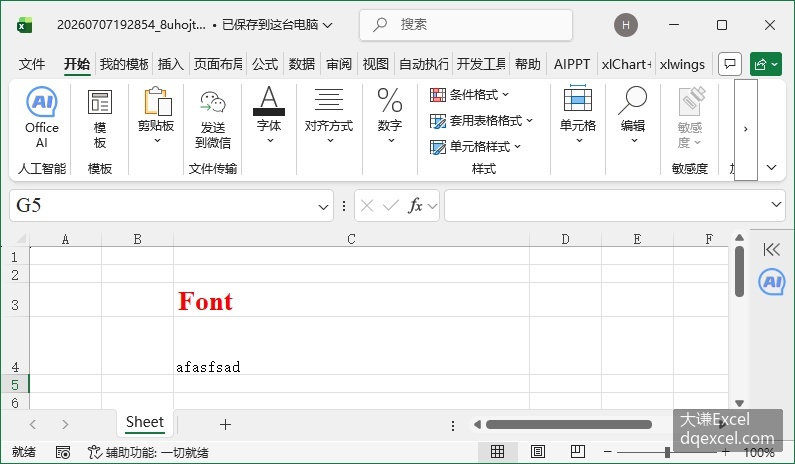Open the 文件 File tab
Viewport: 795px width, 464px height.
coord(31,64)
